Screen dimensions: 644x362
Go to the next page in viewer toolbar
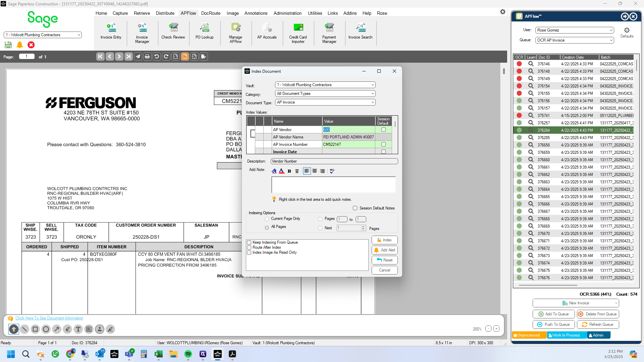point(119,56)
